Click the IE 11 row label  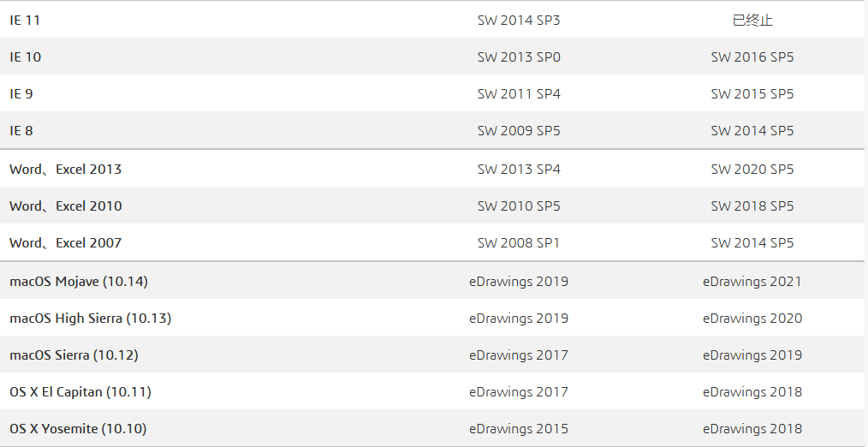(25, 21)
